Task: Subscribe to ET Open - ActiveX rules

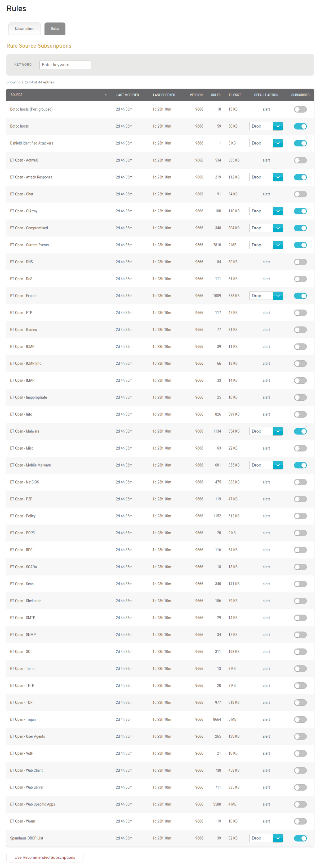Action: pos(300,160)
